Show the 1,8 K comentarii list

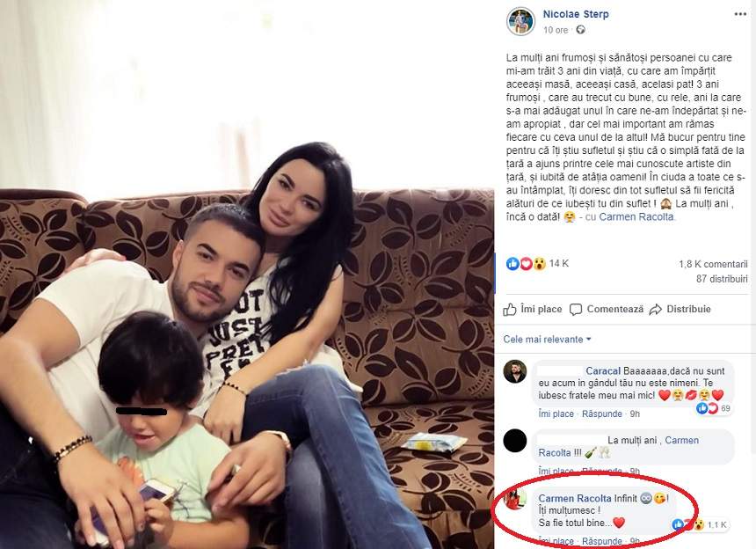click(713, 264)
